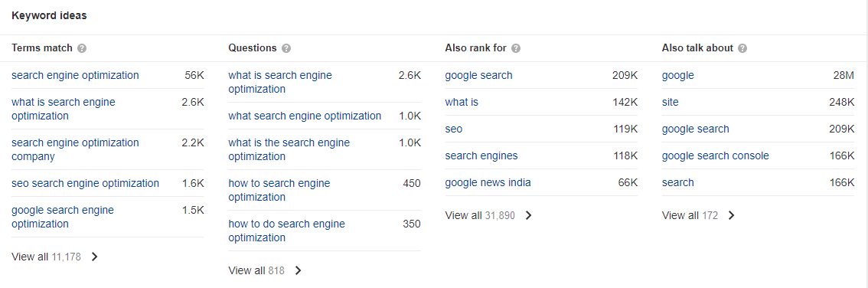
Task: Select 'seo search engine optimization' keyword
Action: click(x=85, y=183)
